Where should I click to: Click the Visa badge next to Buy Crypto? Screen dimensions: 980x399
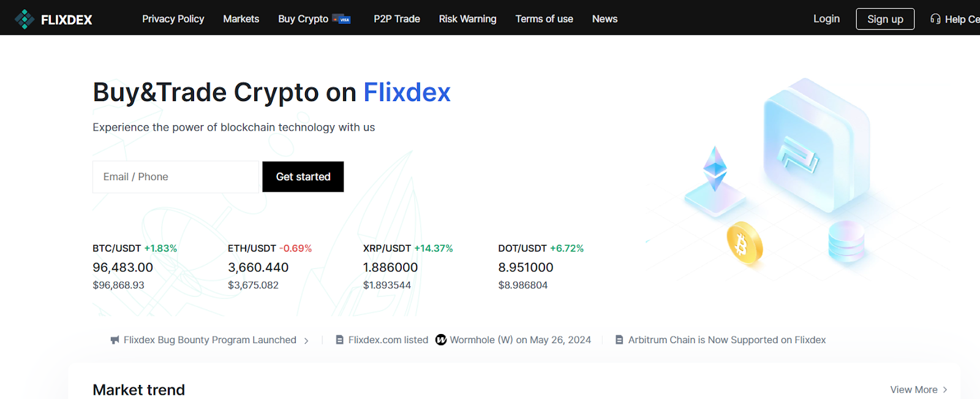pos(344,19)
